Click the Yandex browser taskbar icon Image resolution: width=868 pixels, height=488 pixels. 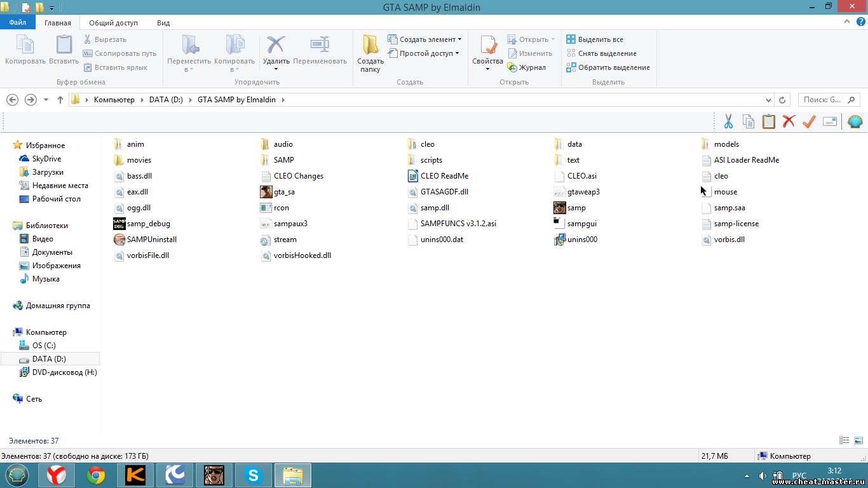[57, 475]
